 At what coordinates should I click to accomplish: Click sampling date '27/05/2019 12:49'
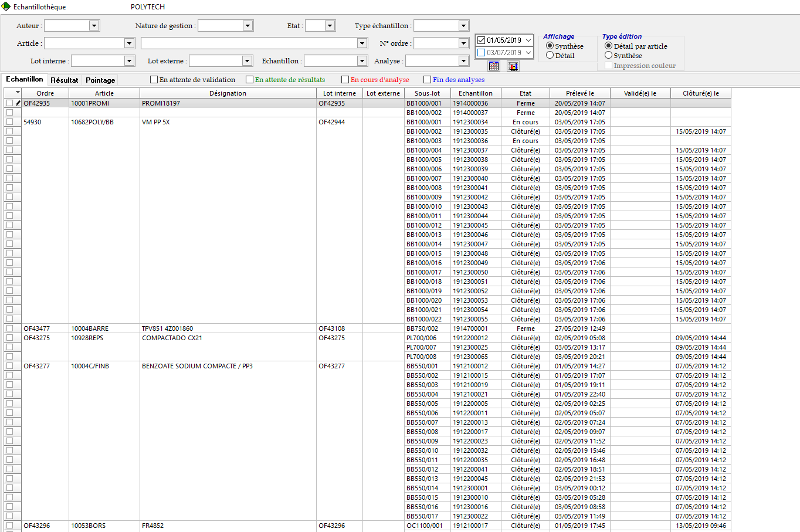580,328
